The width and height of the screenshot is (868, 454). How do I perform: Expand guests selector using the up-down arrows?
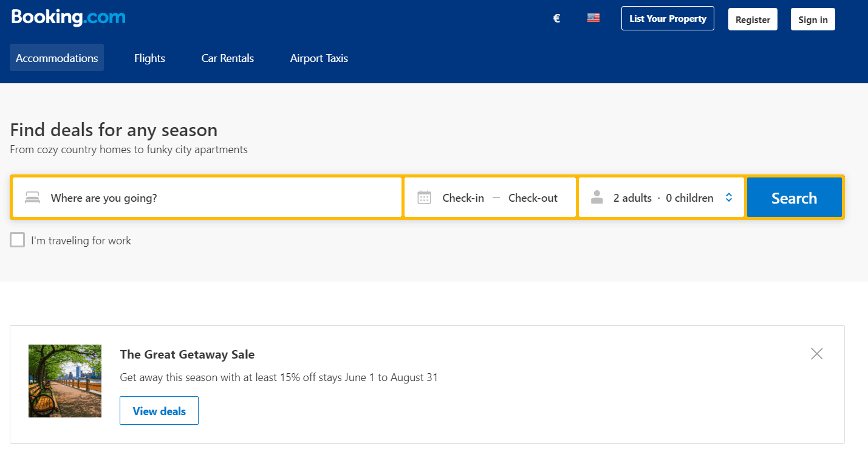(729, 198)
